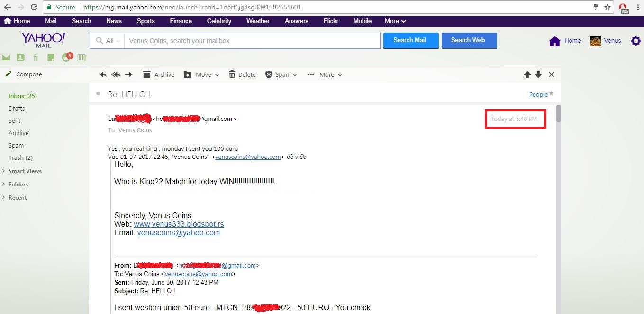Click the 'Re: HELLO !' subject text
Screen dimensions: 644x314
click(129, 94)
